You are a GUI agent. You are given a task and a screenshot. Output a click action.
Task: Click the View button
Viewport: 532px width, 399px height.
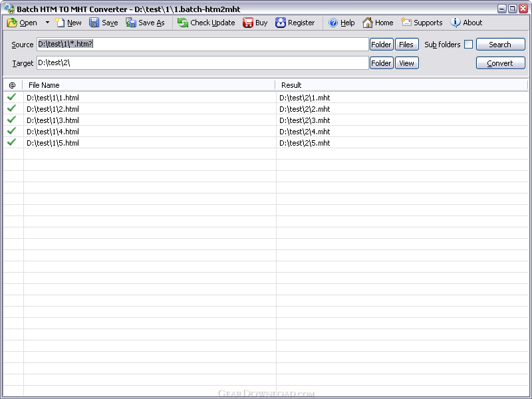point(406,63)
